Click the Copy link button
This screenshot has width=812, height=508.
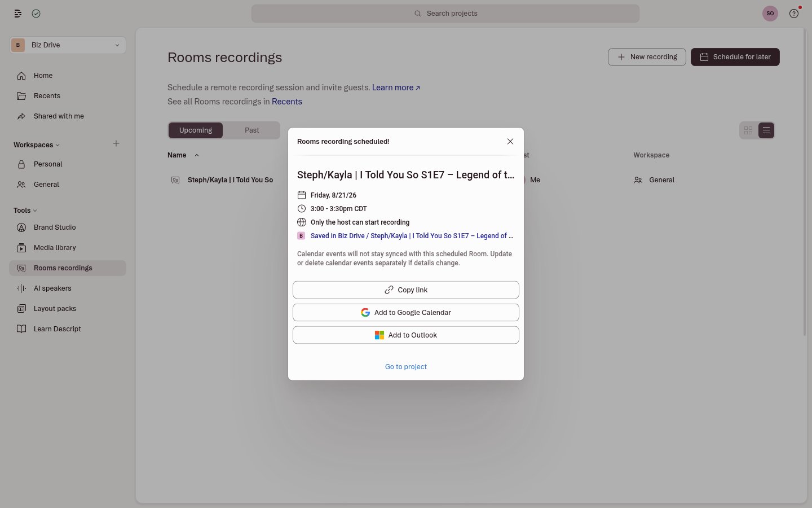(x=406, y=290)
